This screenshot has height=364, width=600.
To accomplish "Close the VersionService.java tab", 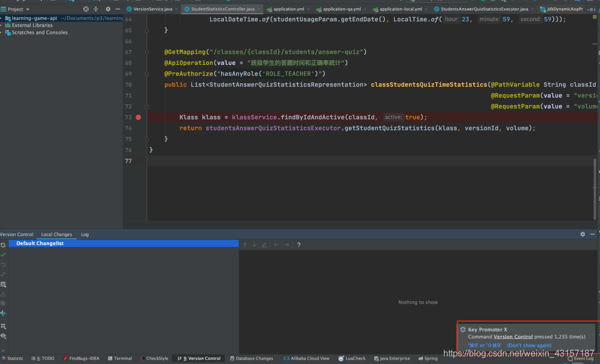I will click(177, 9).
